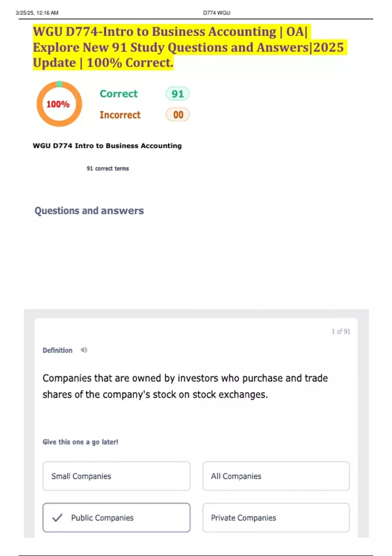The height and width of the screenshot is (556, 392).
Task: Click the Questions and answers heading
Action: 89,211
